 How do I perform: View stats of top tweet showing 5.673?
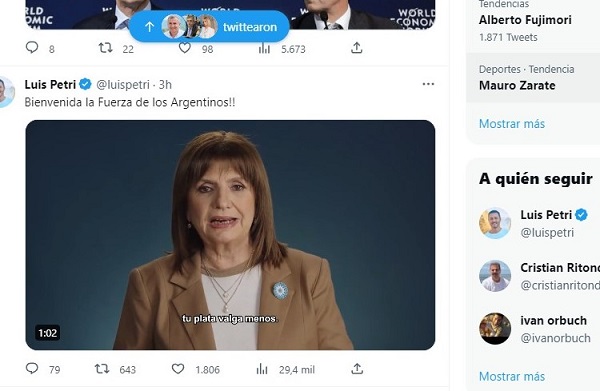click(264, 48)
